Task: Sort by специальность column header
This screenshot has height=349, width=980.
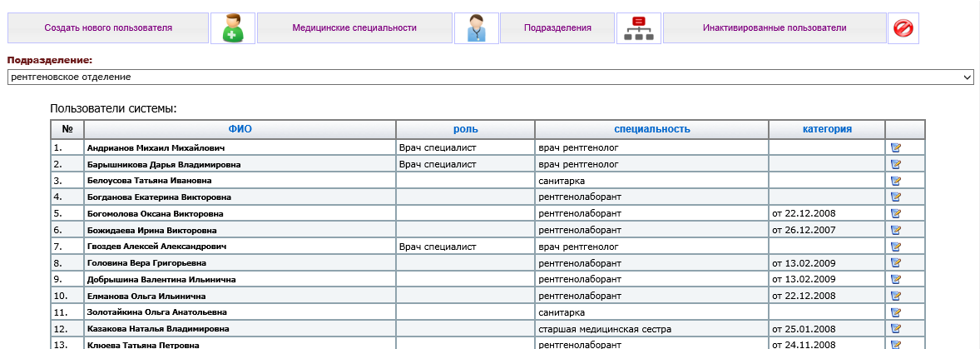Action: click(x=652, y=129)
